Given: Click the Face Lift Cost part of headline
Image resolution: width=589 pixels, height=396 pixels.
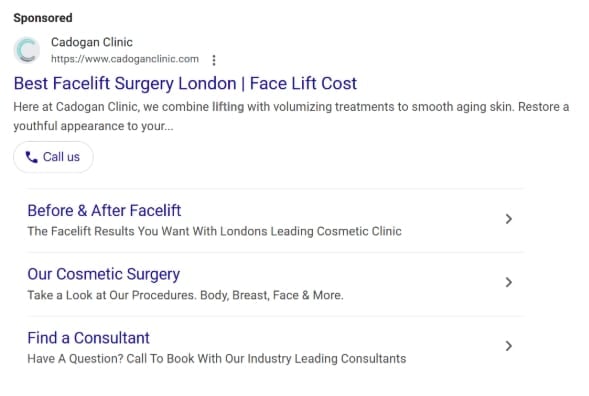Looking at the screenshot, I should [303, 83].
